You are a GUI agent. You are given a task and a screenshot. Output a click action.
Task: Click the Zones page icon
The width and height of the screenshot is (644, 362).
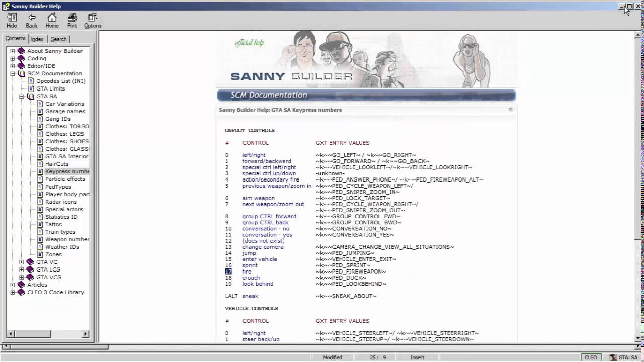(x=40, y=254)
